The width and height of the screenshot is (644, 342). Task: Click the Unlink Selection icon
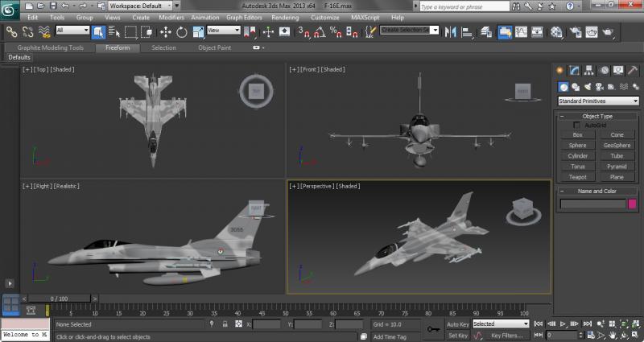(28, 31)
